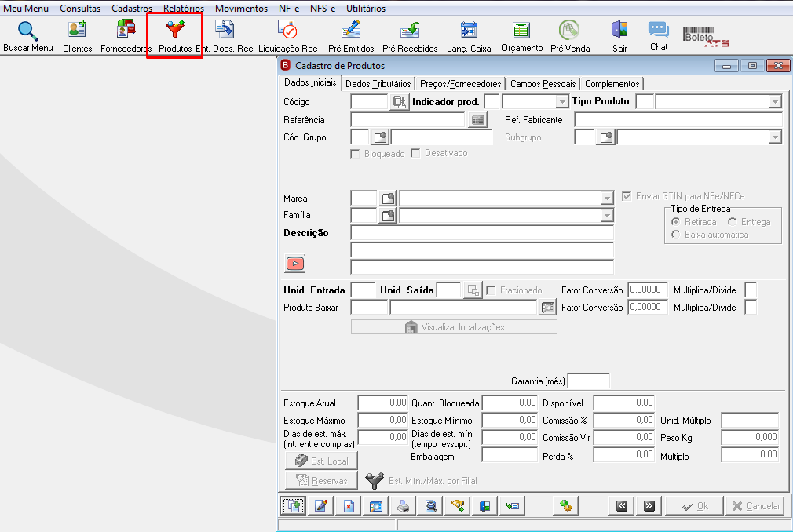Click the red video play icon
The image size is (793, 532).
pyautogui.click(x=295, y=263)
